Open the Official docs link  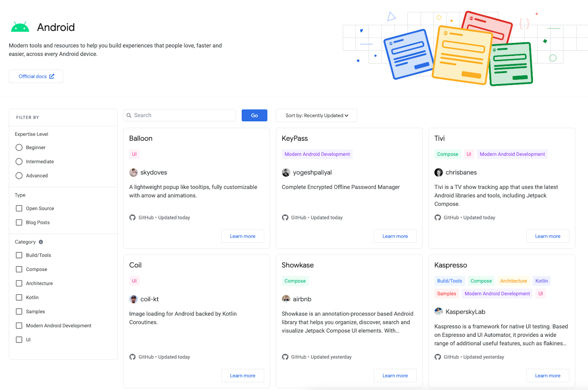tap(36, 76)
